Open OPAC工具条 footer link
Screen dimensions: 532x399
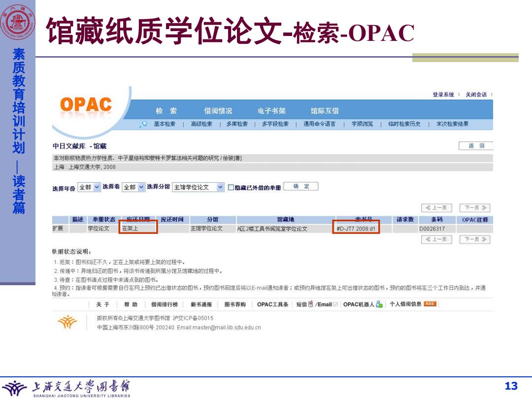[273, 304]
